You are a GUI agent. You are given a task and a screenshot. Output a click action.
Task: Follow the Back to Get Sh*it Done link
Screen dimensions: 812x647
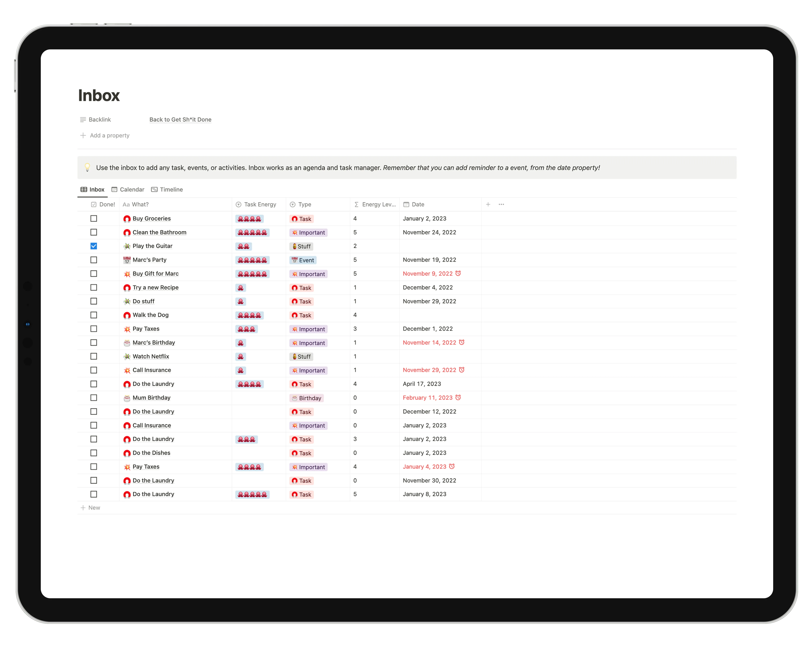coord(180,119)
